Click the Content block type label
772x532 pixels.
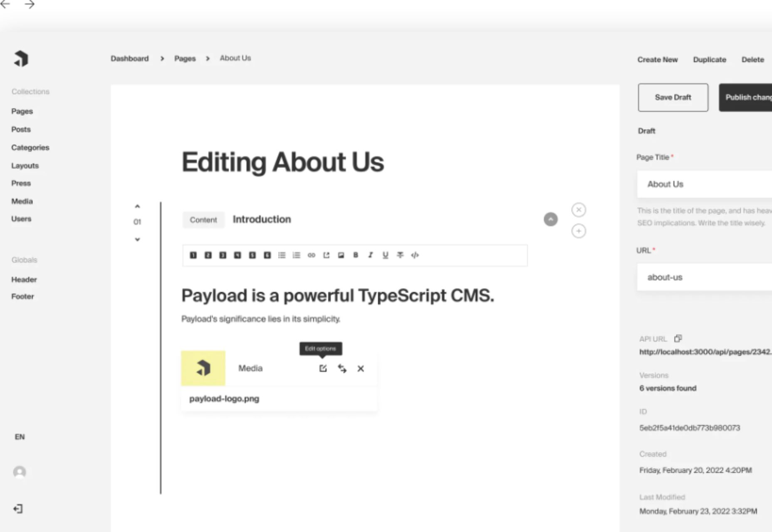pyautogui.click(x=203, y=220)
